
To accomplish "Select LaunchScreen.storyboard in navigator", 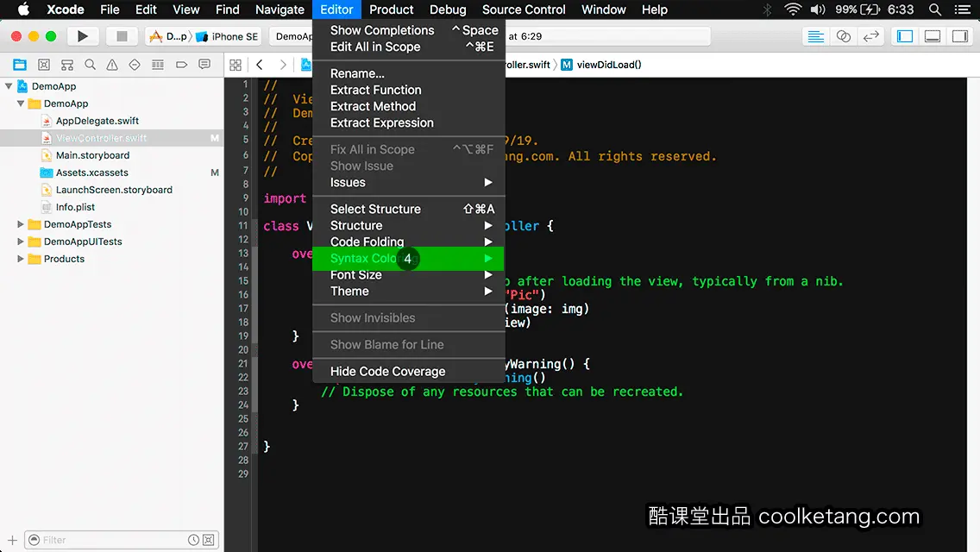I will click(114, 190).
